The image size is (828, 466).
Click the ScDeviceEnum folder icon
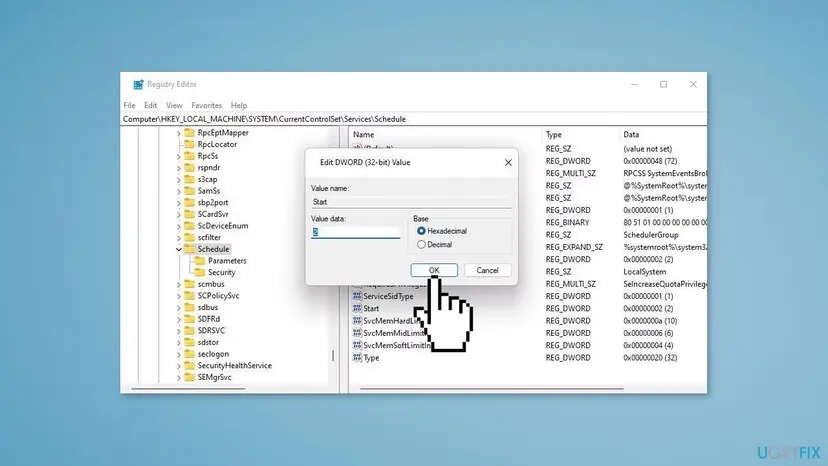click(189, 226)
